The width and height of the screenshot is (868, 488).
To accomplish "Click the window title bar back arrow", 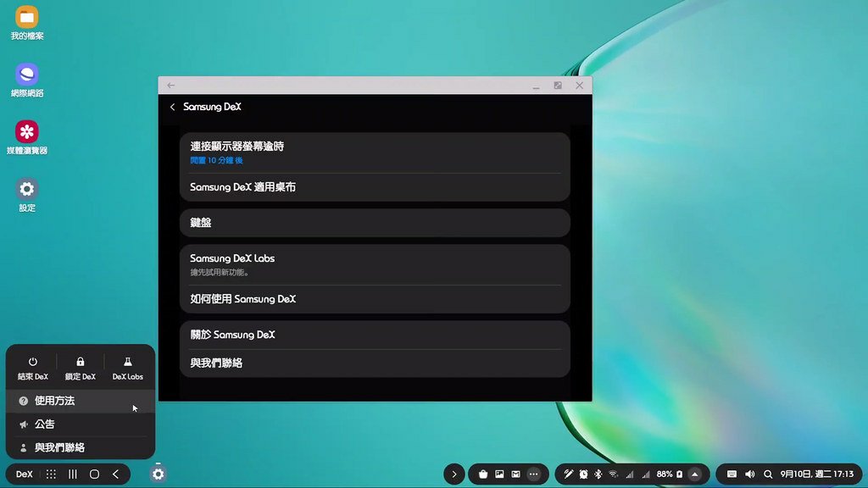I will [171, 86].
